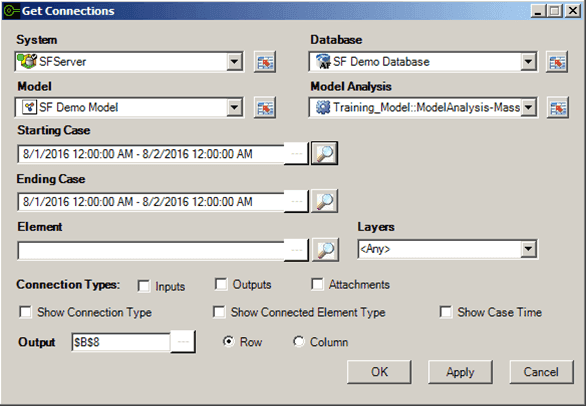Screen dimensions: 586x406
Task: Expand the Model Analysis dropdown
Action: (528, 108)
